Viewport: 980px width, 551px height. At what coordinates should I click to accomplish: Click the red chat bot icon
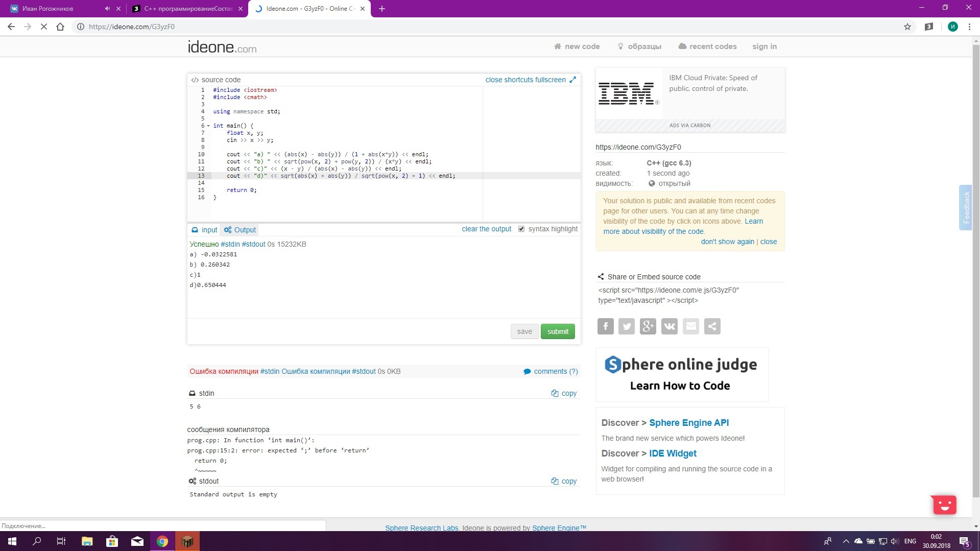click(944, 505)
